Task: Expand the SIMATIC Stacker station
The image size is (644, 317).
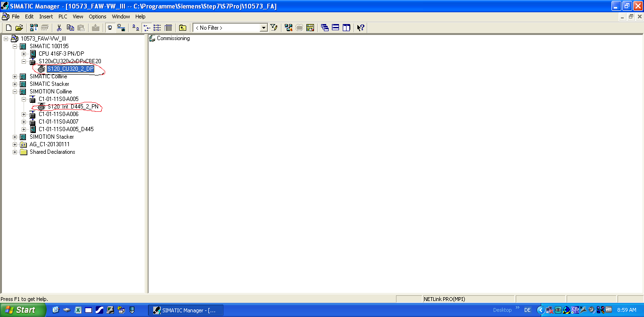Action: point(15,84)
